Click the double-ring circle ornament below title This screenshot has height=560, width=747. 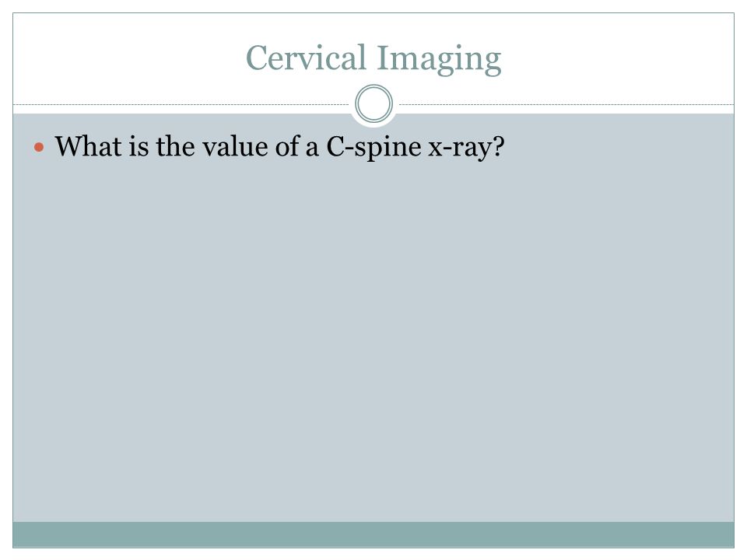pyautogui.click(x=374, y=103)
